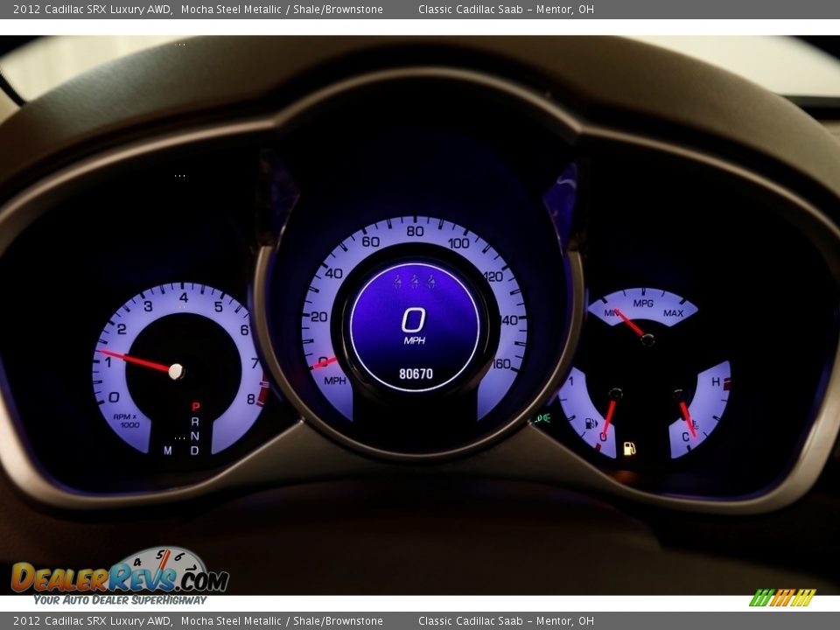Click the DealerRevs.com logo
The height and width of the screenshot is (630, 840).
pyautogui.click(x=120, y=576)
